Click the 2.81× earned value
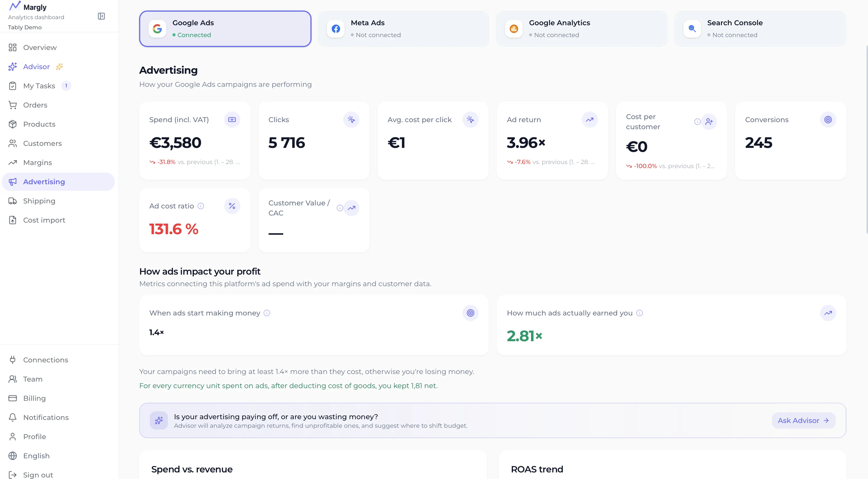This screenshot has height=479, width=868. (524, 336)
